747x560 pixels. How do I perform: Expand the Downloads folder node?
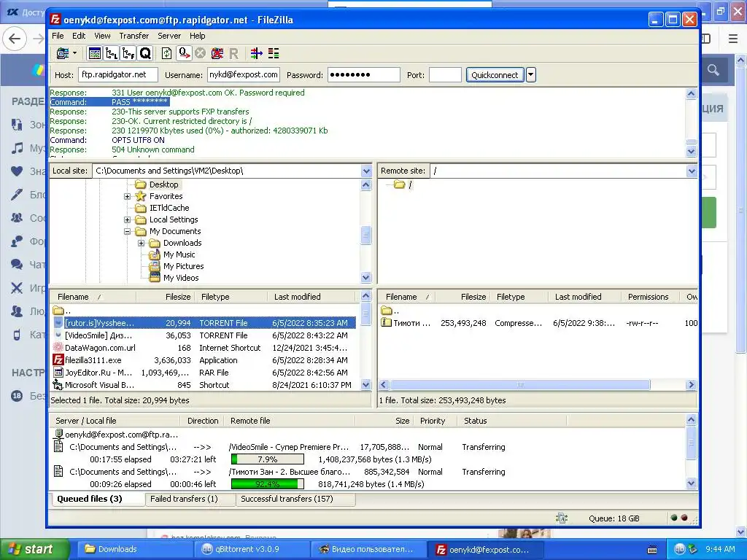point(141,243)
